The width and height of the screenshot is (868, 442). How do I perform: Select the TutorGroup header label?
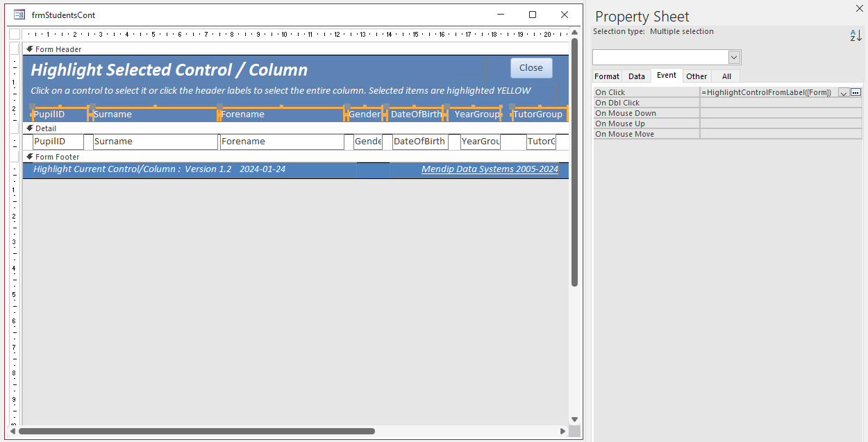click(x=540, y=114)
